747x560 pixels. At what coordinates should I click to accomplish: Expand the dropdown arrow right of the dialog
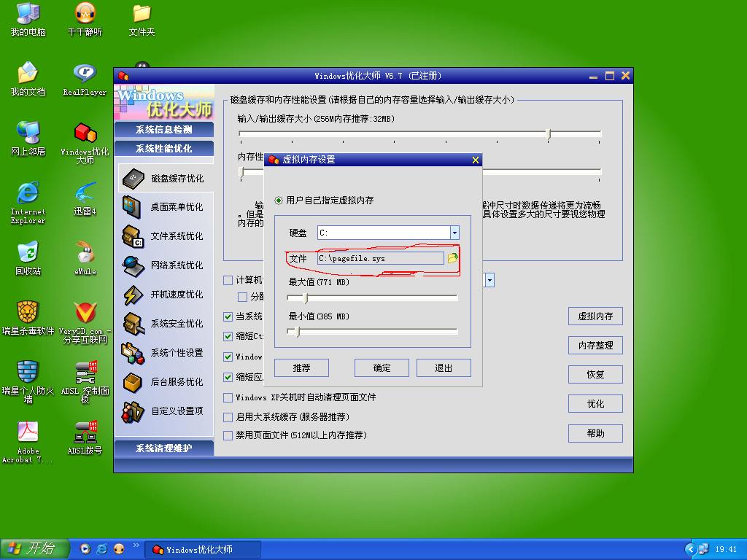[x=489, y=280]
